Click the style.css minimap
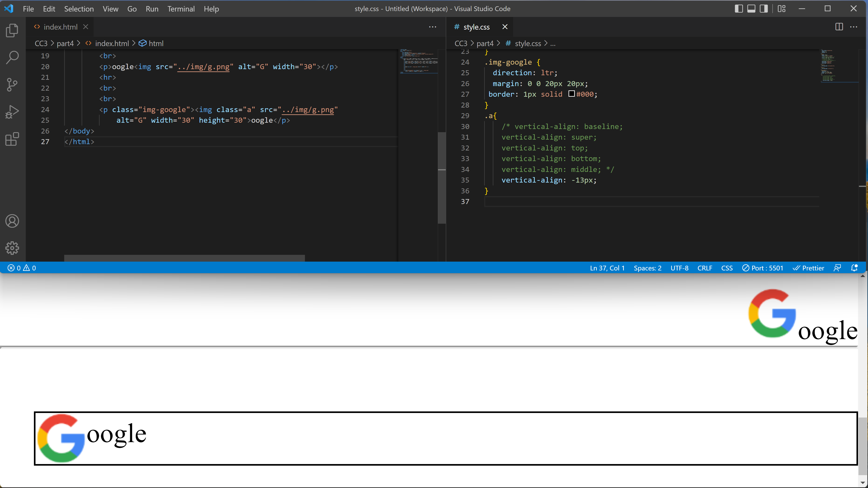This screenshot has width=868, height=488. point(839,66)
